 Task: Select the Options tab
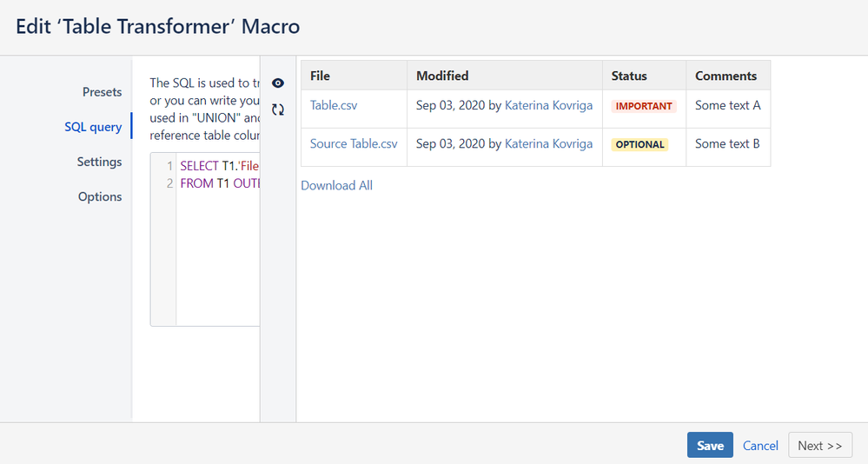click(100, 196)
